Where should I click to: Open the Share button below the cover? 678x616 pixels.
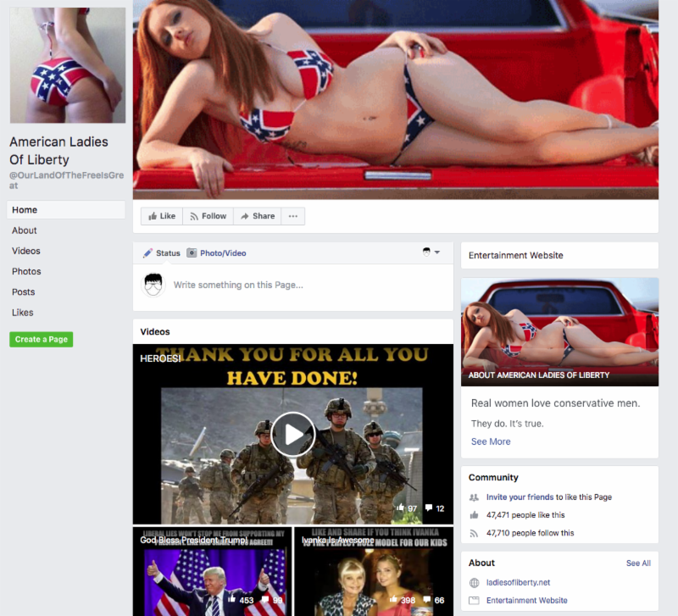click(x=258, y=216)
